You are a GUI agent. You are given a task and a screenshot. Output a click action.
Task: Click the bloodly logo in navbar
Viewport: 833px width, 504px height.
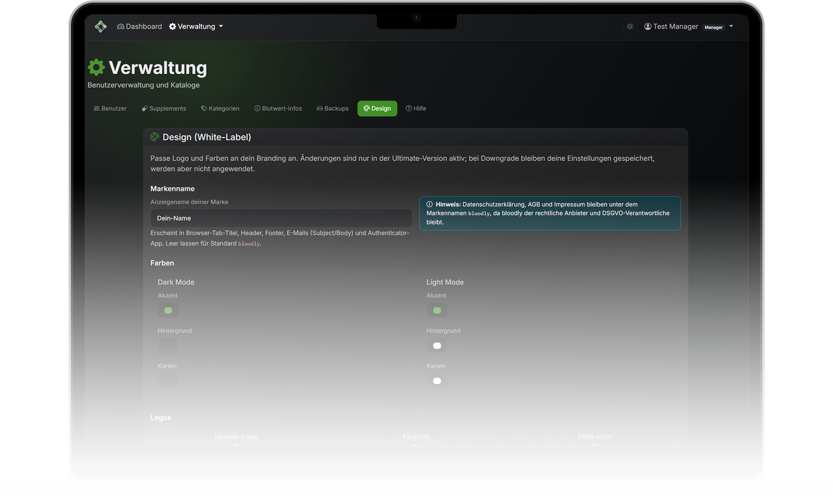click(x=101, y=27)
